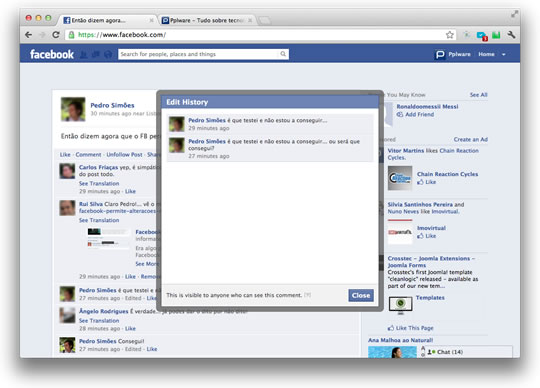Image resolution: width=540 pixels, height=388 pixels.
Task: Click the Templates ad monitor thumbnail
Action: pos(400,305)
